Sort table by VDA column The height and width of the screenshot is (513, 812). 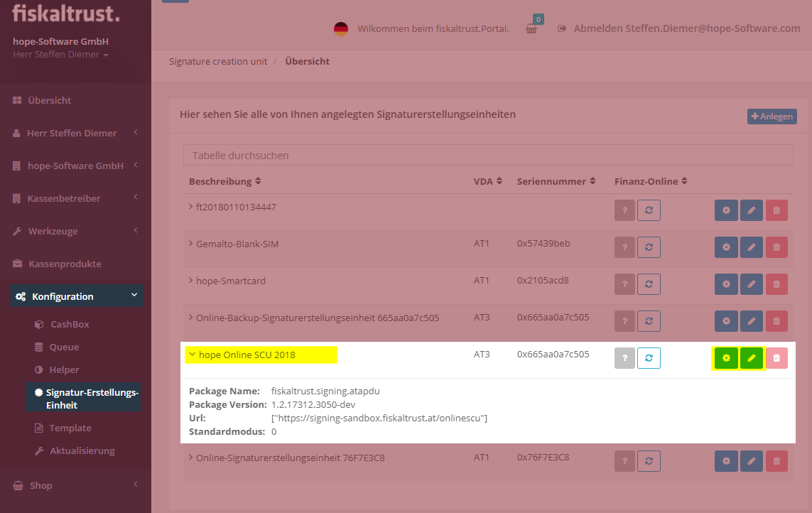tap(488, 181)
